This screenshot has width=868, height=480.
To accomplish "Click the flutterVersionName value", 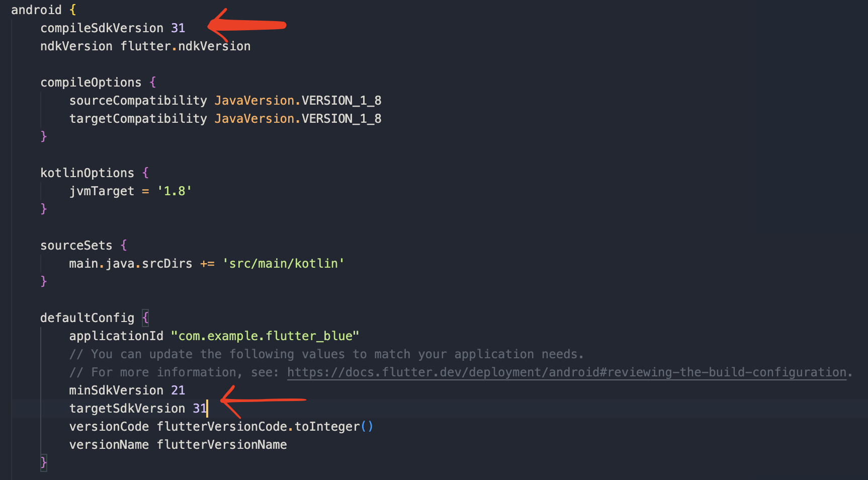I will pyautogui.click(x=222, y=445).
